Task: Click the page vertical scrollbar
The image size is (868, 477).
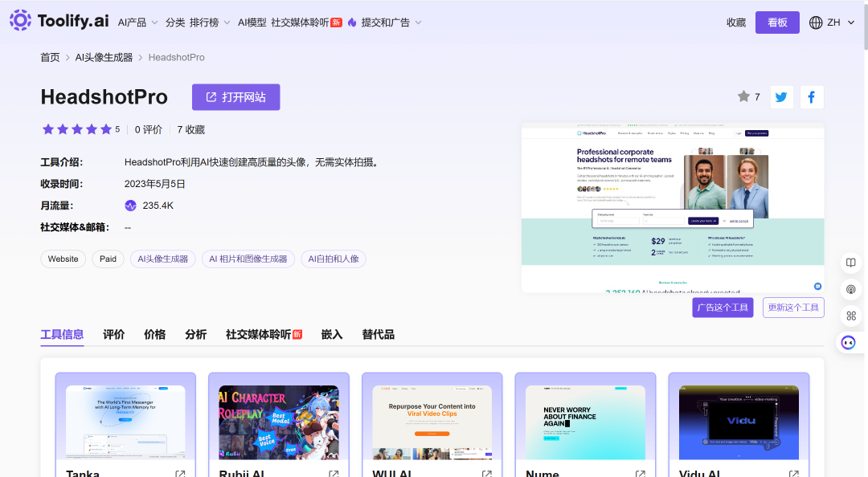Action: [x=866, y=27]
